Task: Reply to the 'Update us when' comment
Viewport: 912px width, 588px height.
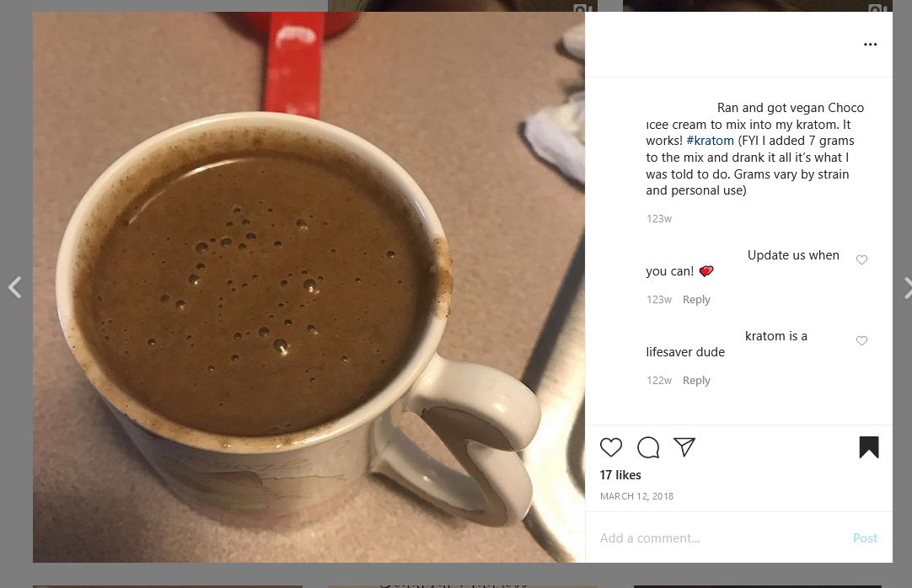Action: click(x=696, y=300)
